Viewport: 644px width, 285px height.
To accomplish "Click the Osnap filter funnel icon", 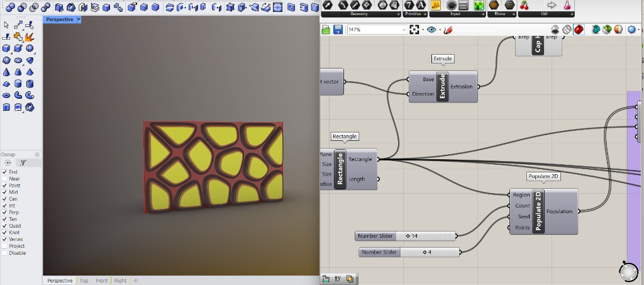I will point(23,163).
